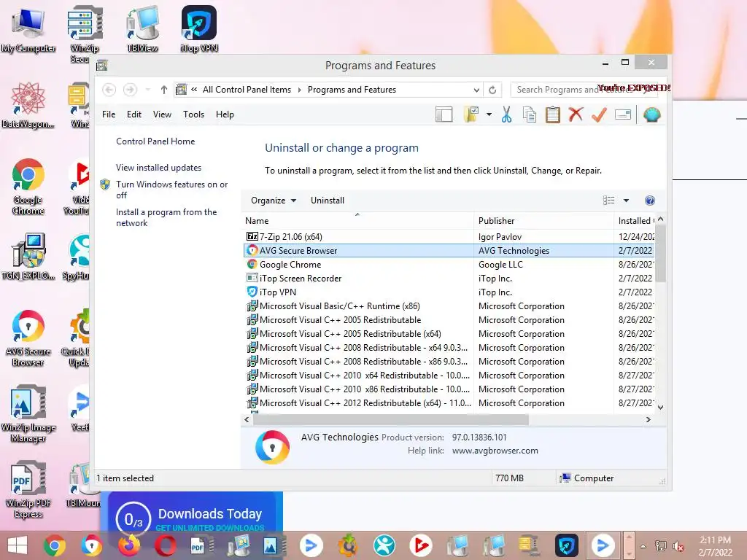Click the Firefox taskbar icon
The height and width of the screenshot is (560, 747).
click(128, 545)
